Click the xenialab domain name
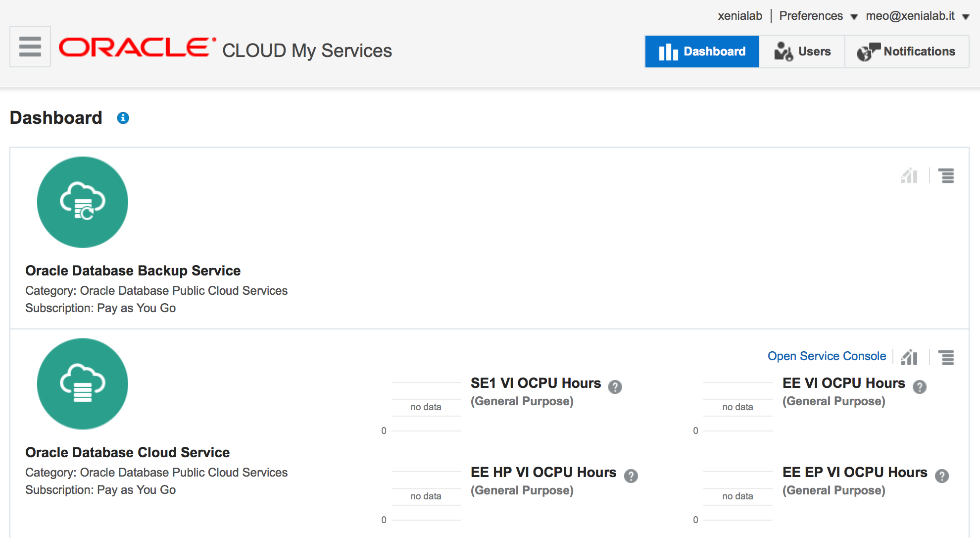Image resolution: width=980 pixels, height=538 pixels. (740, 16)
